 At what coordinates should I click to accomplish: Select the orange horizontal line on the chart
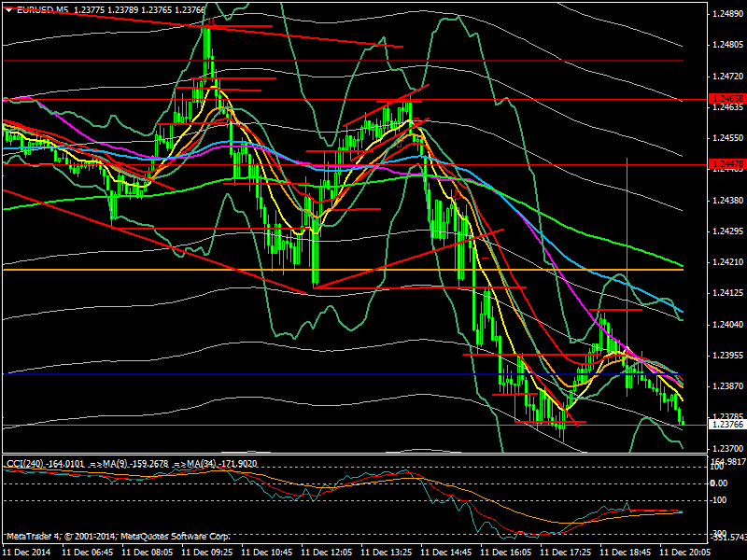point(343,270)
